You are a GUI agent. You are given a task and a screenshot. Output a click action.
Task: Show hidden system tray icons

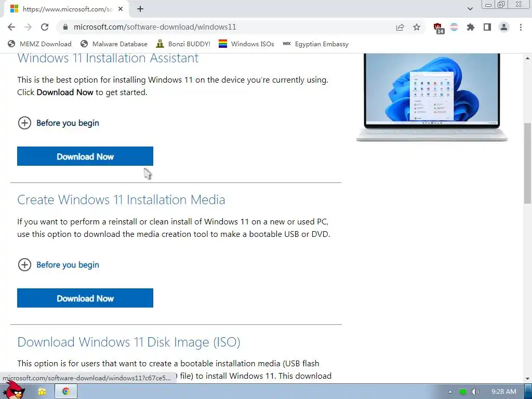point(450,392)
